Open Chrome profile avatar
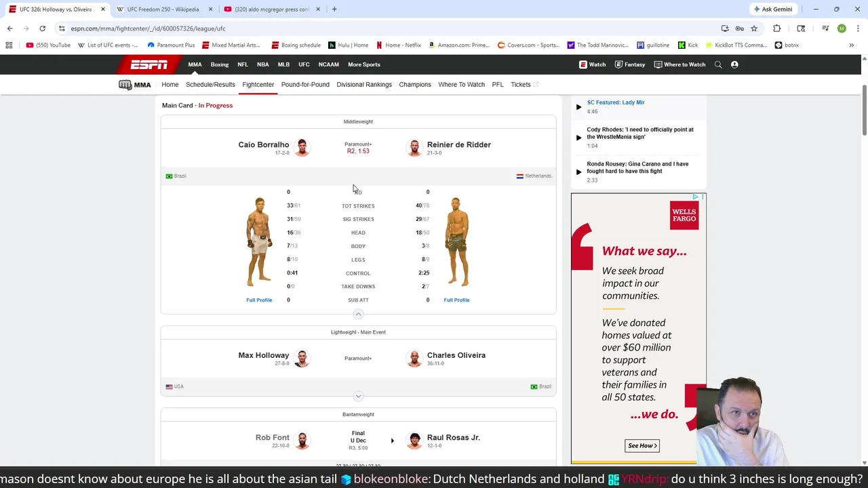The height and width of the screenshot is (488, 868). pos(842,28)
